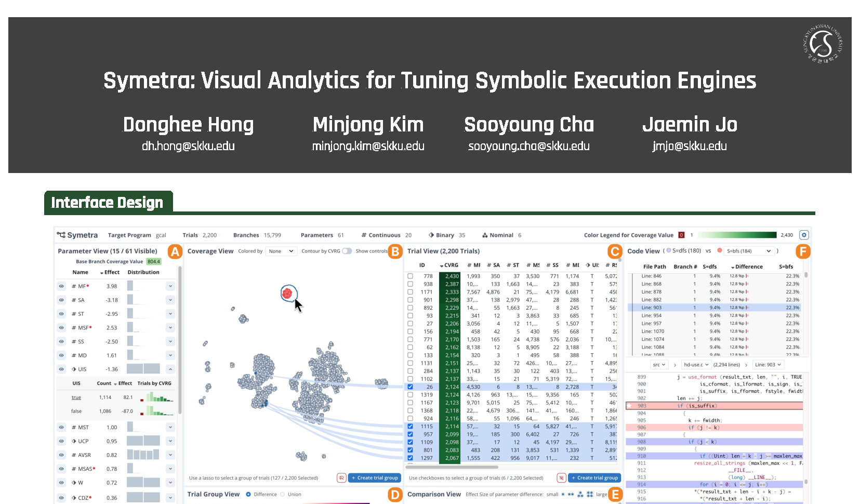This screenshot has width=860, height=504.
Task: Toggle the Contour by CVRG switch
Action: 347,251
